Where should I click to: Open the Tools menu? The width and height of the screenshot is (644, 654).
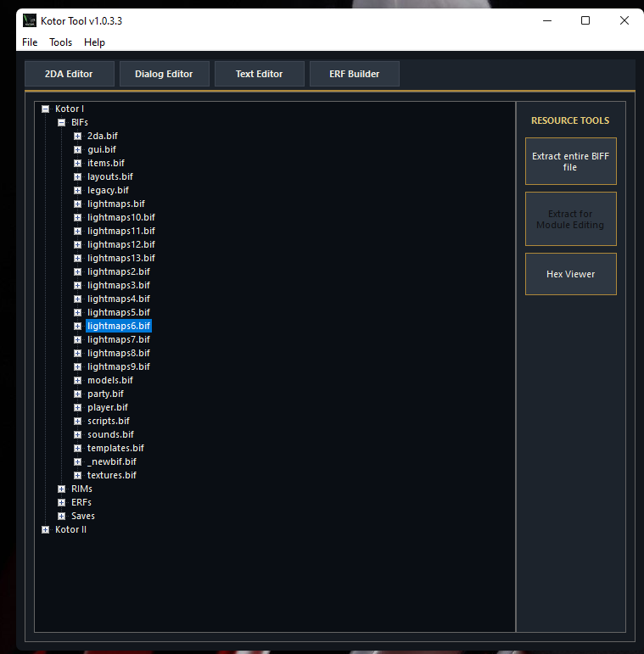click(60, 42)
